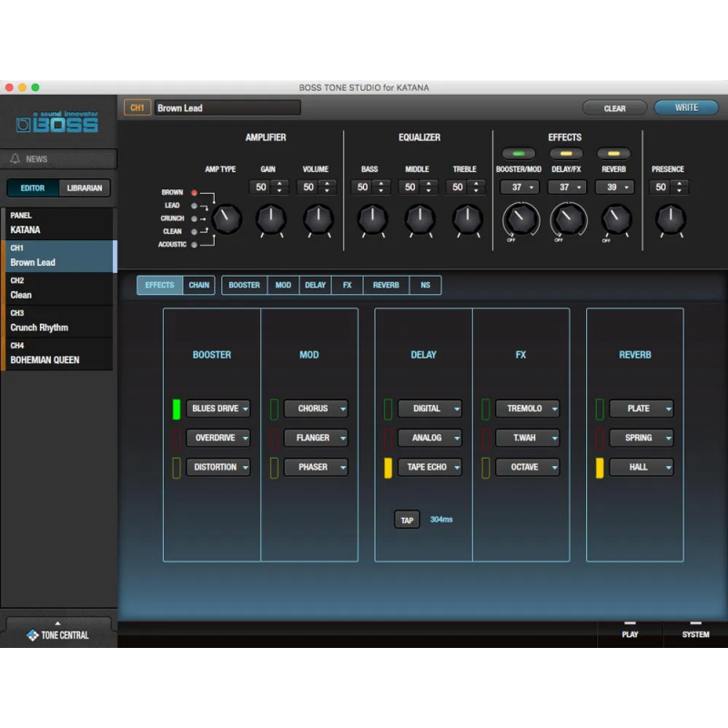This screenshot has height=728, width=728.
Task: Open the REVERB settings tab
Action: pos(386,285)
